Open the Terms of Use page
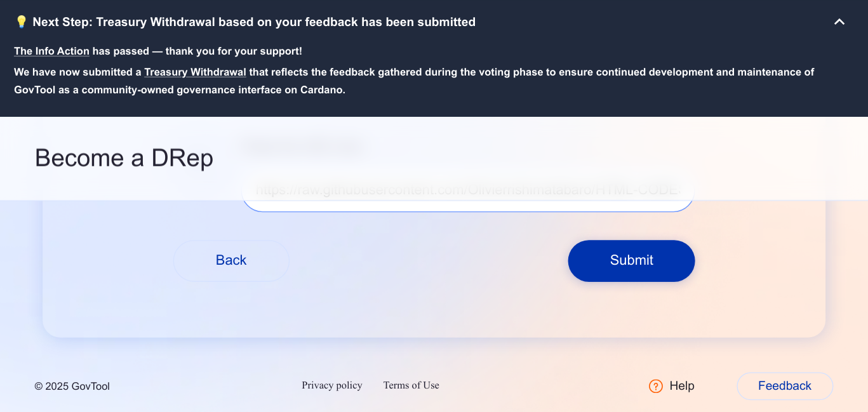Image resolution: width=868 pixels, height=412 pixels. tap(411, 385)
